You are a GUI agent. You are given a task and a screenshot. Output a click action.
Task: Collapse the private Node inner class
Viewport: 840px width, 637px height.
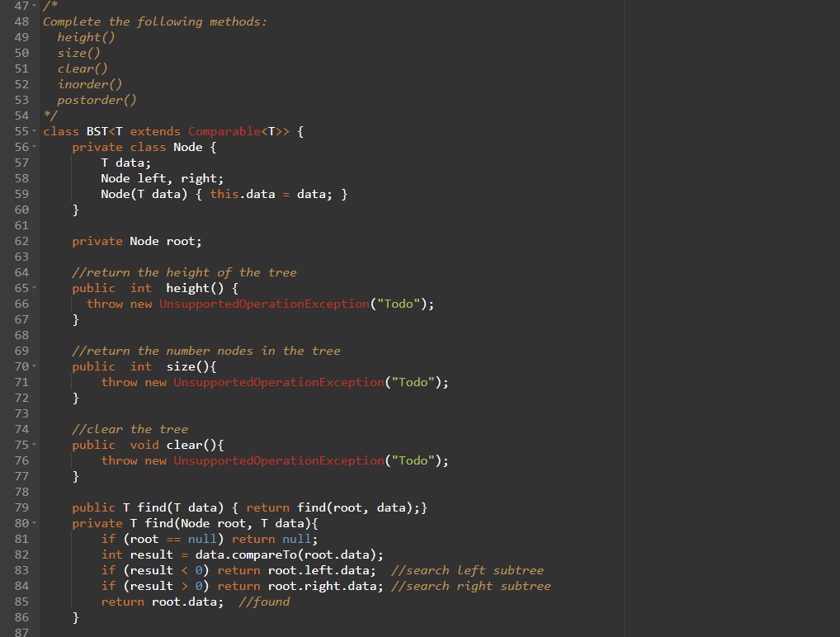35,146
